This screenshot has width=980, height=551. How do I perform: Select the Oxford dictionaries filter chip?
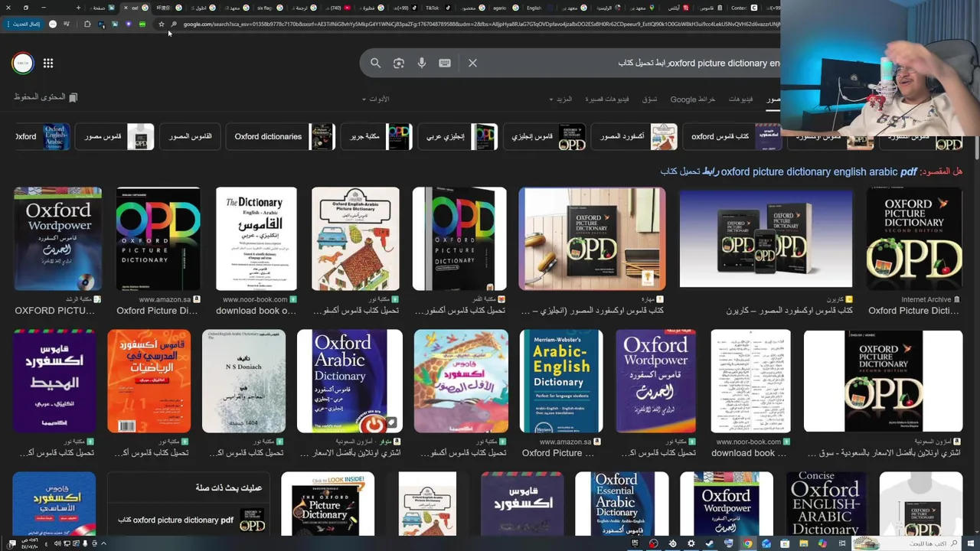click(280, 136)
